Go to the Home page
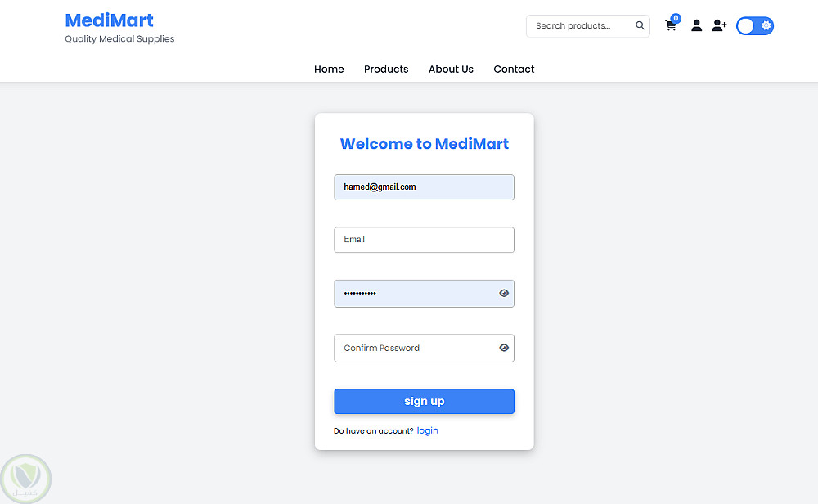818x504 pixels. pos(329,70)
